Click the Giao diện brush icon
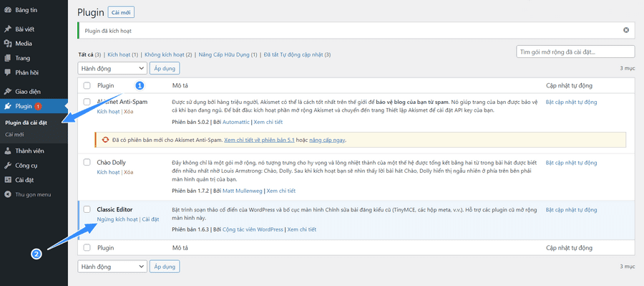The height and width of the screenshot is (286, 644). click(x=7, y=91)
